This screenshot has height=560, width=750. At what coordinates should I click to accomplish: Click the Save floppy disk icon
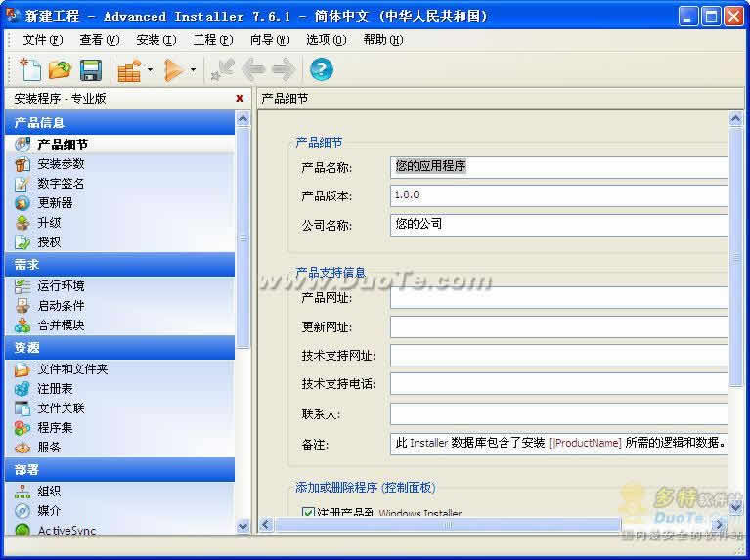coord(90,69)
